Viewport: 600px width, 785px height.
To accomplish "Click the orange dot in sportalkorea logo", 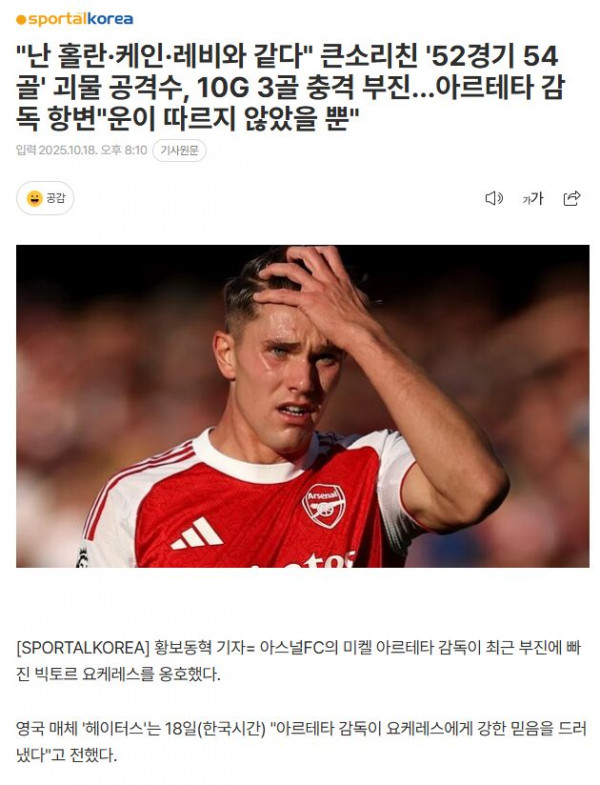I will click(21, 20).
